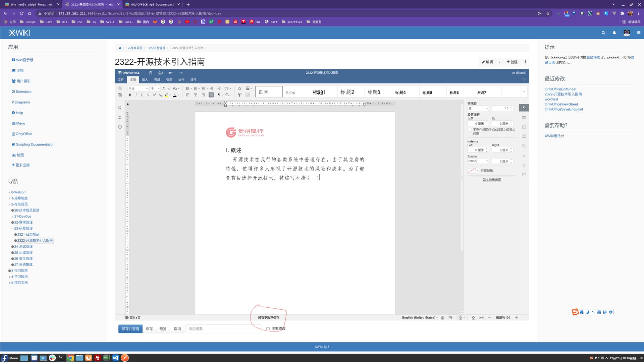Image resolution: width=644 pixels, height=362 pixels.
Task: Select the 标题1 style thumbnail
Action: coord(323,92)
